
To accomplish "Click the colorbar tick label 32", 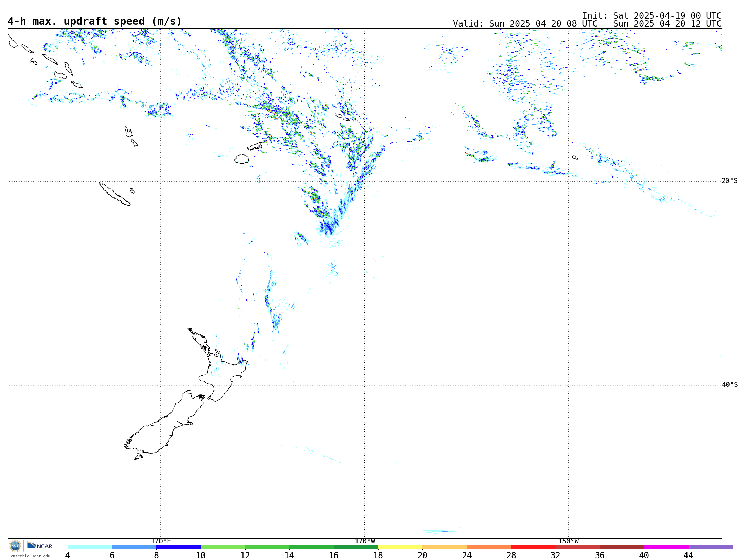I will tap(556, 556).
